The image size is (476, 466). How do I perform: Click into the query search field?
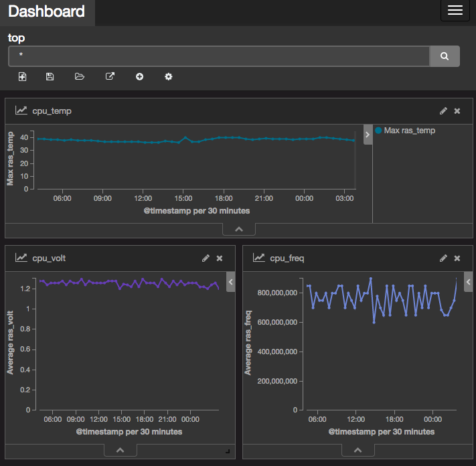tap(218, 57)
